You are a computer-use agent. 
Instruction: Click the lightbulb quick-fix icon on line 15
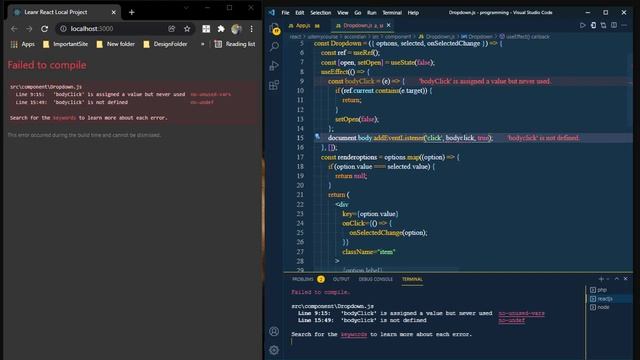pos(317,137)
